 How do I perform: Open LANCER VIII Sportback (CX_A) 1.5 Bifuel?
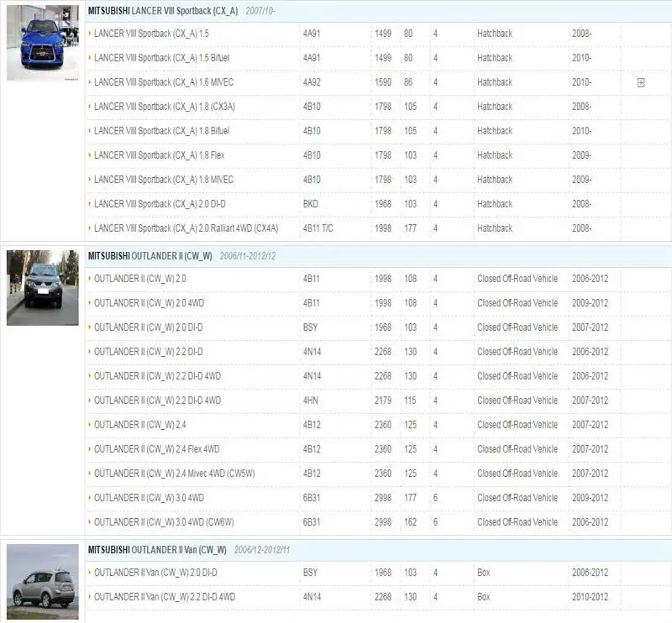(161, 58)
